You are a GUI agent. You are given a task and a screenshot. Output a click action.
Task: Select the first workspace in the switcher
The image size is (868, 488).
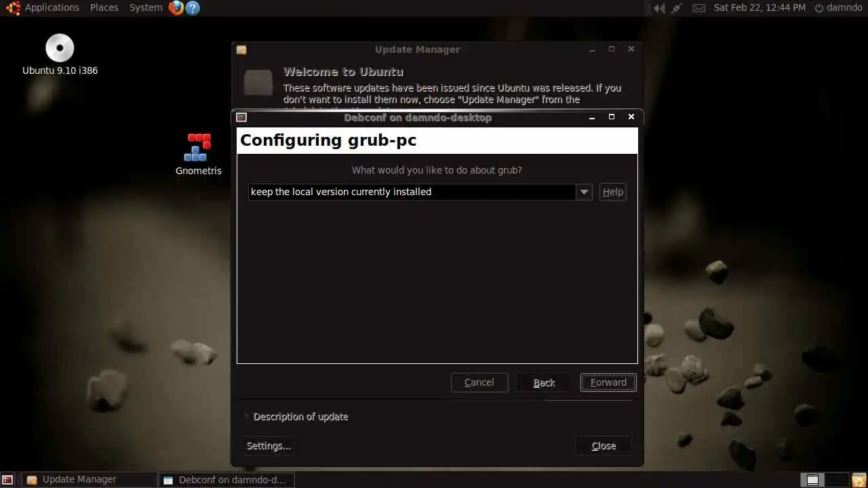812,480
